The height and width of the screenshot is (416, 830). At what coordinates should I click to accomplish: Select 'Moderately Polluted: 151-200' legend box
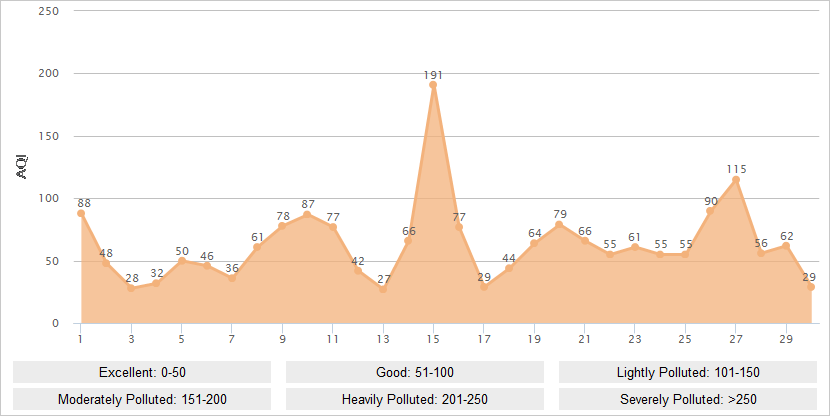142,399
